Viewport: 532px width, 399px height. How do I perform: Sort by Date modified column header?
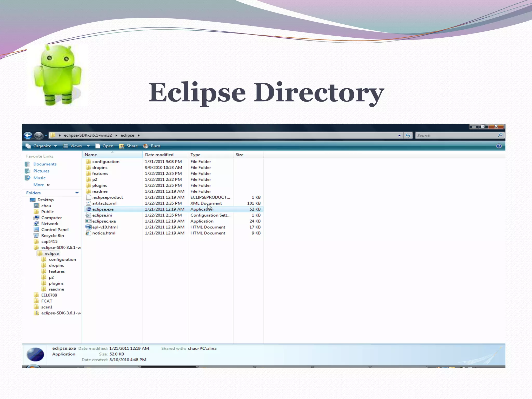[165, 155]
